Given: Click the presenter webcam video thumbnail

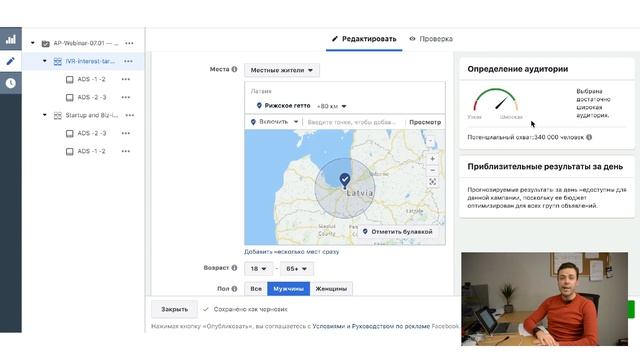Looking at the screenshot, I should (x=544, y=299).
